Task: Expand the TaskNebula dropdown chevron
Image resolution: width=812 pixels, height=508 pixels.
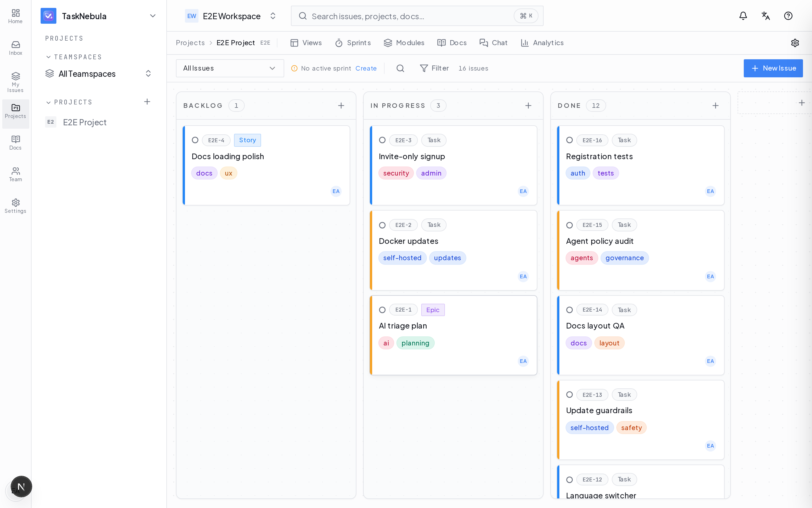Action: 153,16
